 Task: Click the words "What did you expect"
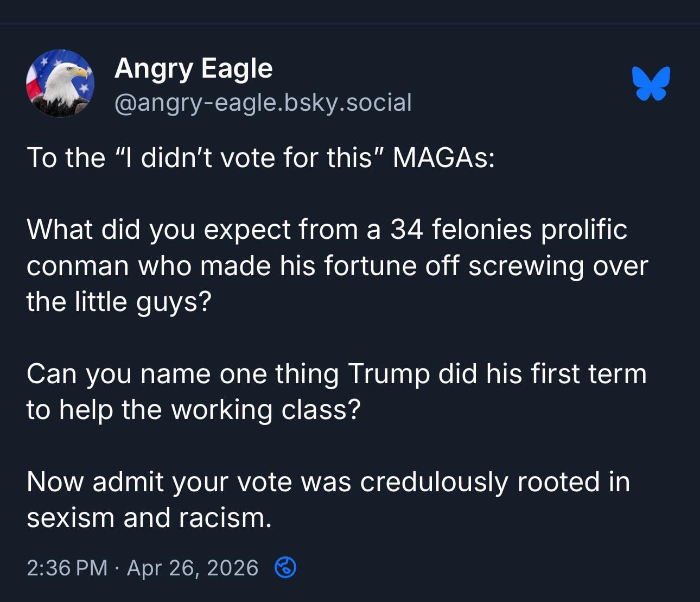pyautogui.click(x=158, y=229)
